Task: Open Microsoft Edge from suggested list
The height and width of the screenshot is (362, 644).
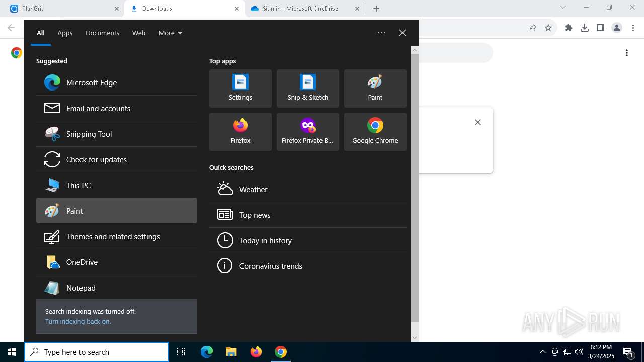Action: click(117, 83)
